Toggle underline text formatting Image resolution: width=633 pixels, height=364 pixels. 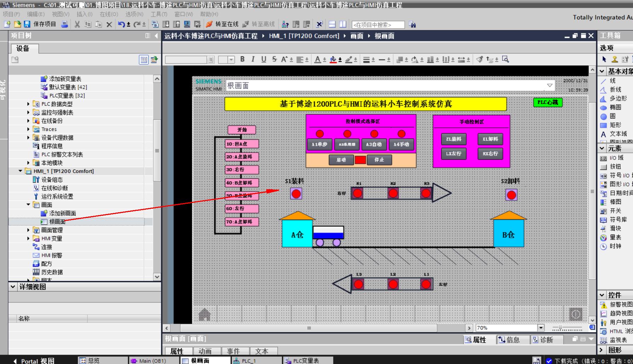point(263,59)
